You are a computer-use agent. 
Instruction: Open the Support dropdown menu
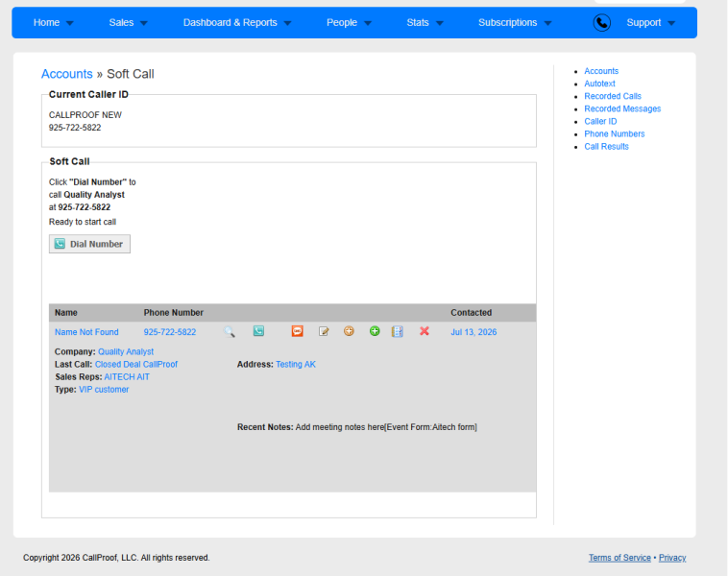(x=650, y=23)
